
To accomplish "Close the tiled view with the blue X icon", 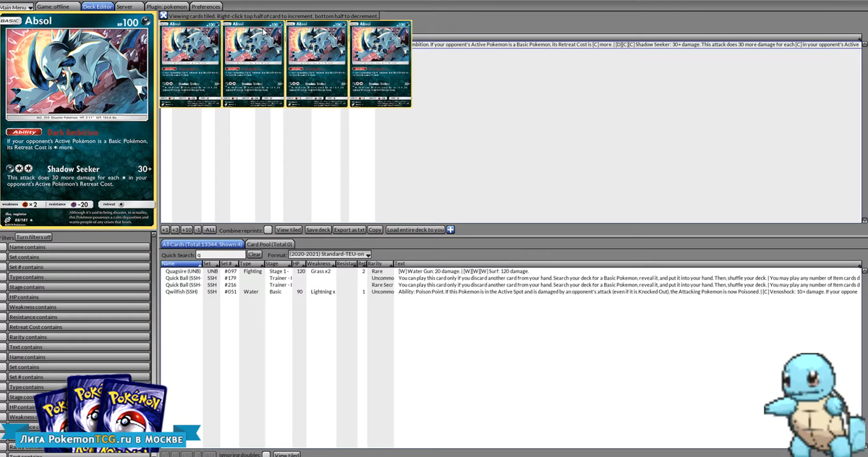I will coord(163,15).
